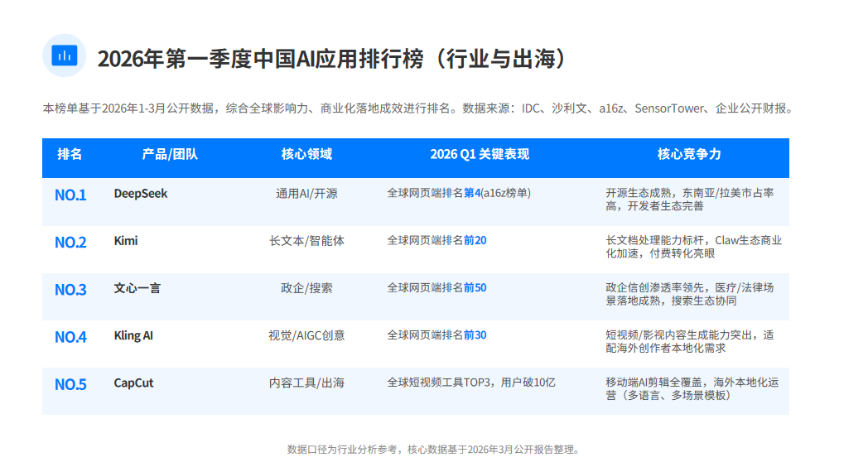Click the NO.3 rank cell
Viewport: 868px width, 467px height.
(70, 290)
